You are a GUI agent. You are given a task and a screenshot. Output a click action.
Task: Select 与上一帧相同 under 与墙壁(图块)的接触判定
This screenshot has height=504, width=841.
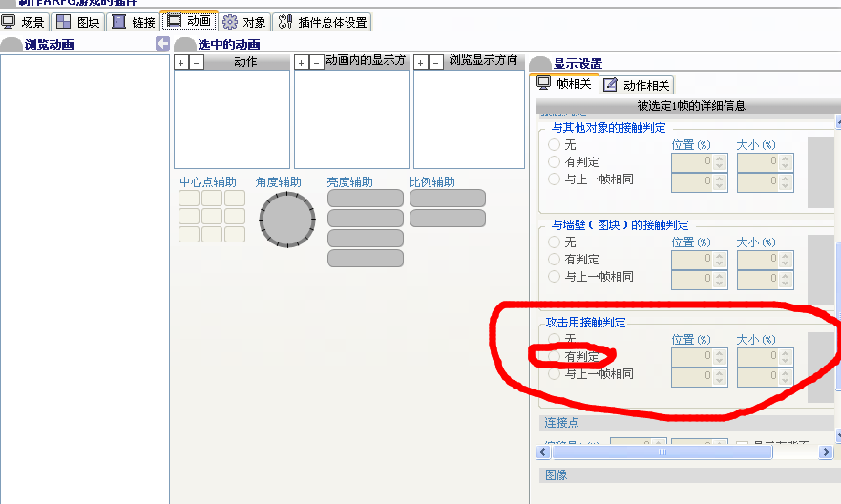pos(554,276)
